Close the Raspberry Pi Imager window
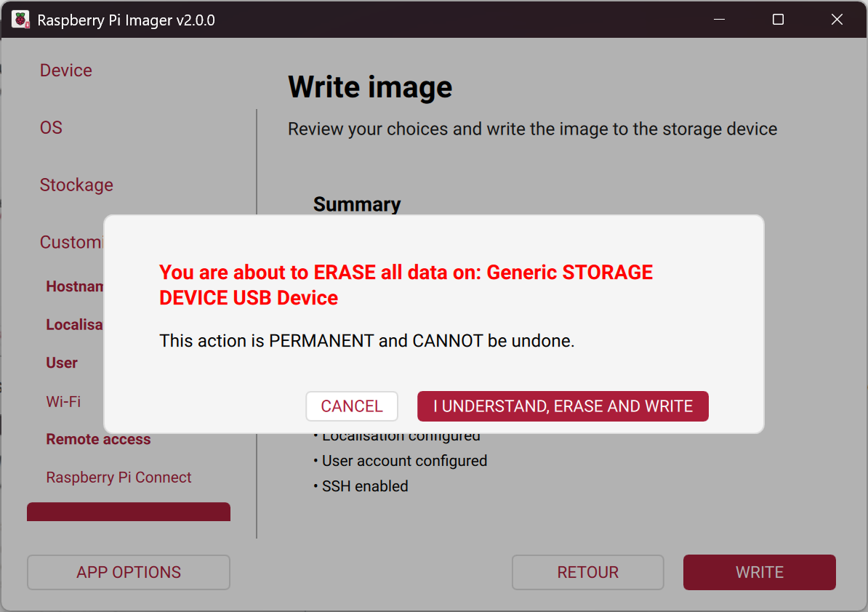The height and width of the screenshot is (612, 868). 837,20
